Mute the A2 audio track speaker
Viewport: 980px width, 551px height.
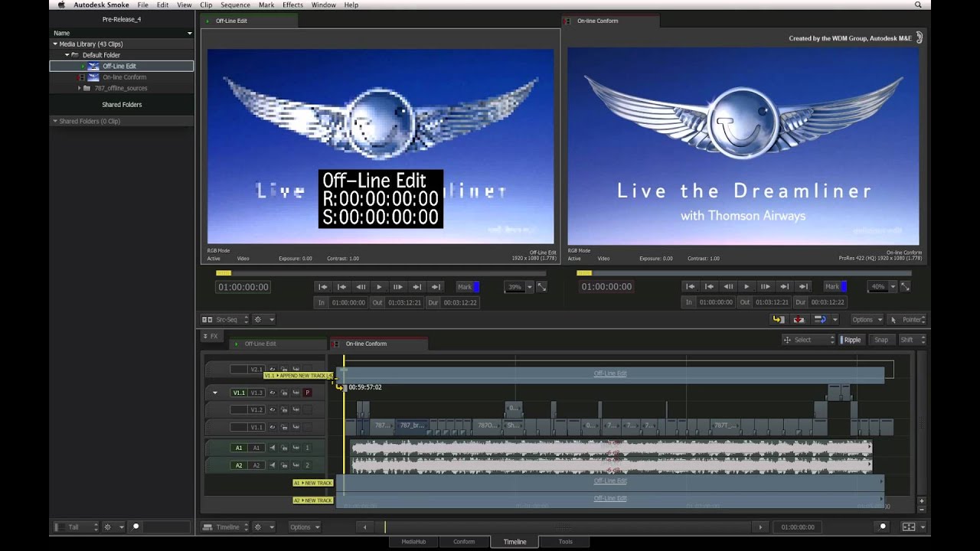tap(272, 465)
